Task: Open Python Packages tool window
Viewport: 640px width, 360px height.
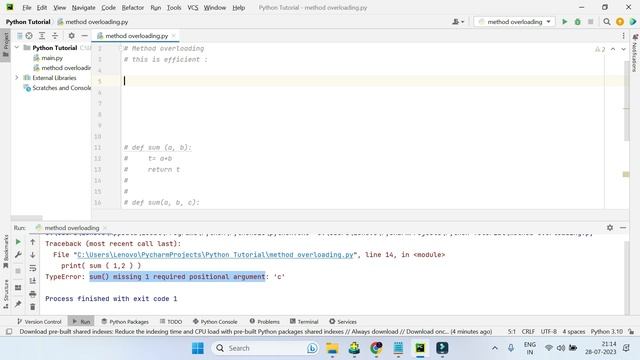Action: 125,322
